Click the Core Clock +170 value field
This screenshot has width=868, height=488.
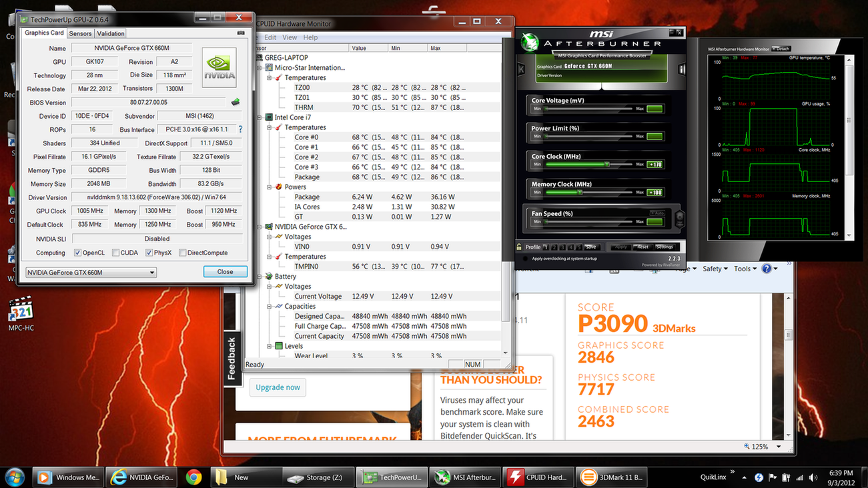point(655,164)
